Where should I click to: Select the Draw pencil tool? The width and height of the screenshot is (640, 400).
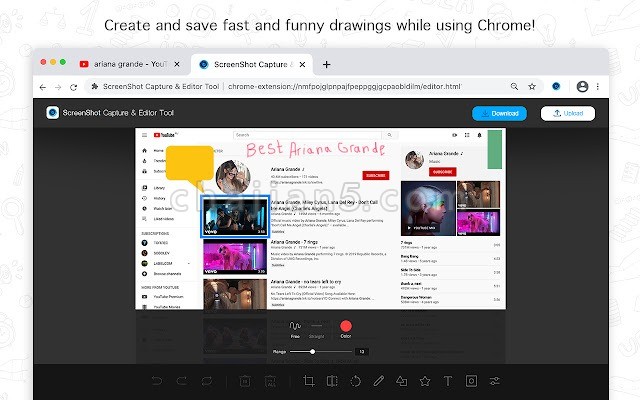(378, 381)
